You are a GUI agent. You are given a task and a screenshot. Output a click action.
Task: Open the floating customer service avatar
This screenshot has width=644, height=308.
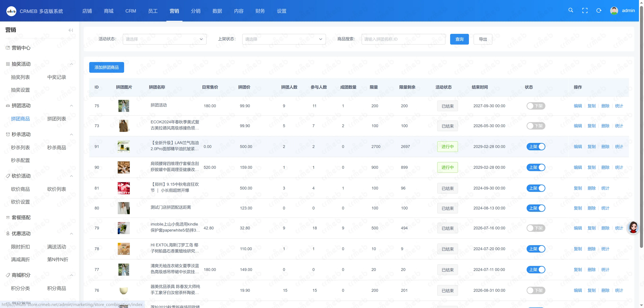(x=633, y=228)
